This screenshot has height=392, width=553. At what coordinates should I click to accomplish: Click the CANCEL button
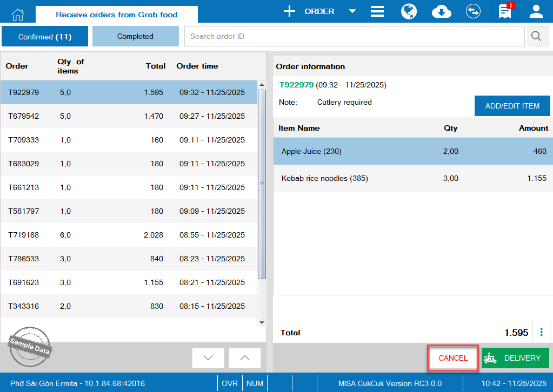click(453, 358)
